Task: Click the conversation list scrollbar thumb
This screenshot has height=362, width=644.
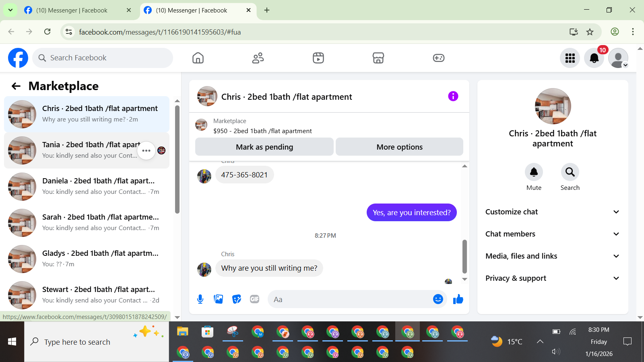Action: pyautogui.click(x=177, y=159)
